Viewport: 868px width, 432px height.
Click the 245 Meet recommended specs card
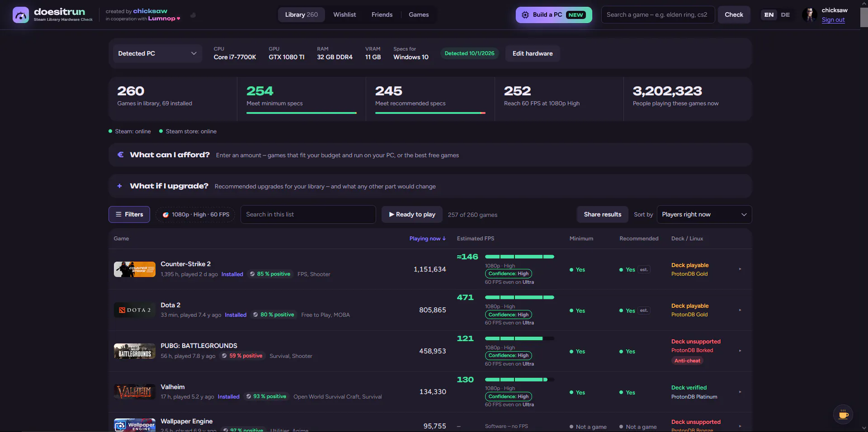[x=430, y=99]
